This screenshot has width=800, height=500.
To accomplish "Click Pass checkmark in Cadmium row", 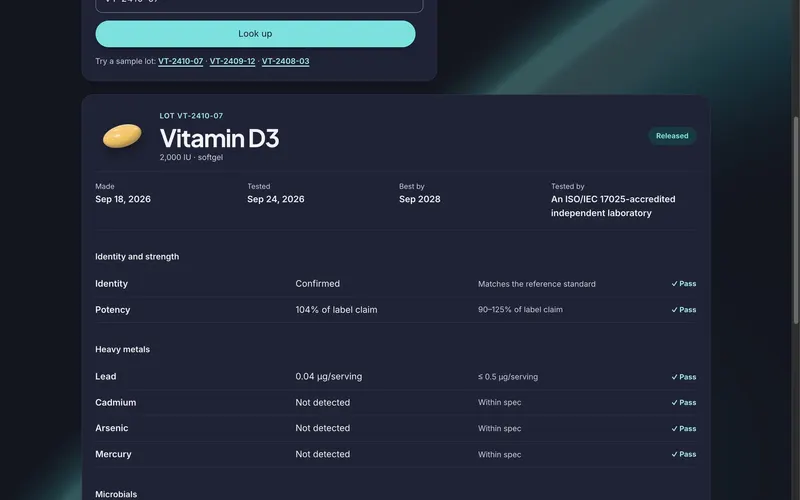I will (684, 403).
